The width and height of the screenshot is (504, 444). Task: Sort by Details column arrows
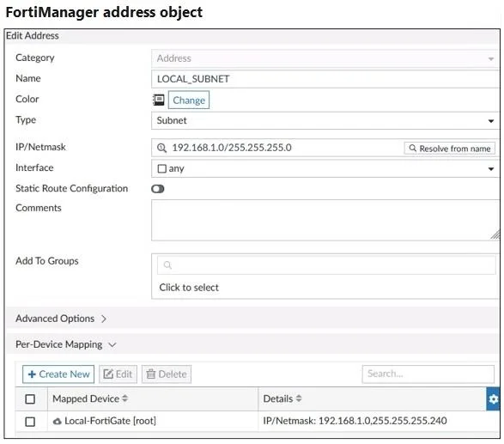(x=299, y=398)
